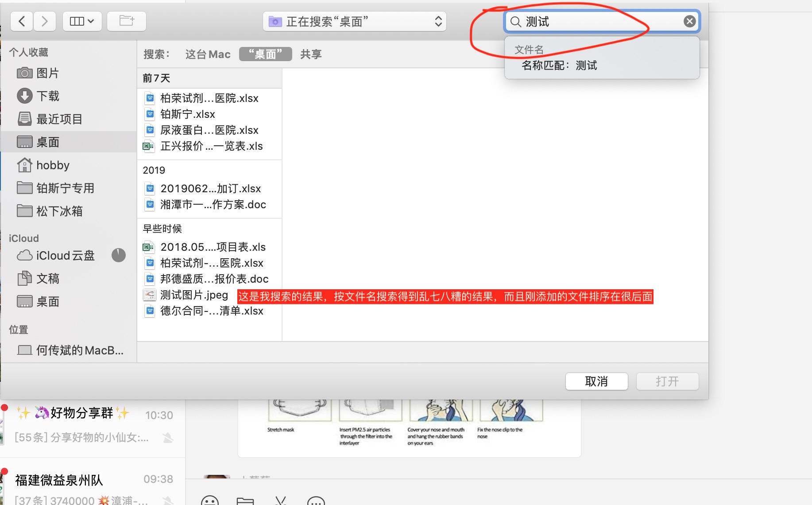Go back with the left arrow button
Image resolution: width=812 pixels, height=505 pixels.
click(22, 21)
